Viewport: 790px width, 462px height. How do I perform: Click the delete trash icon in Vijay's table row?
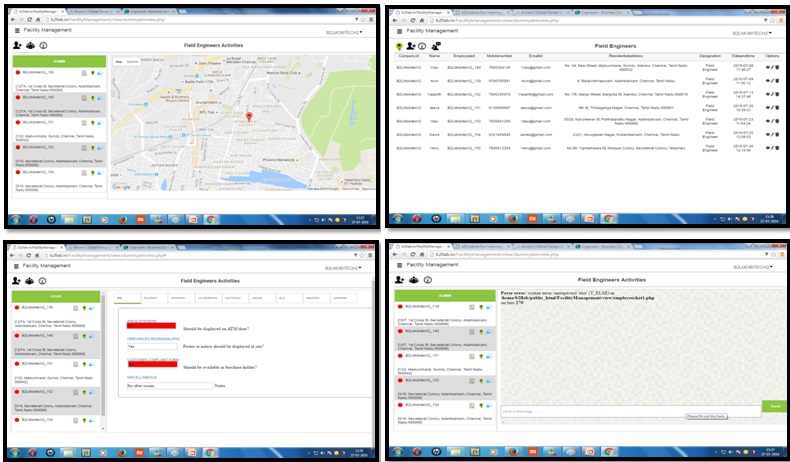[777, 67]
